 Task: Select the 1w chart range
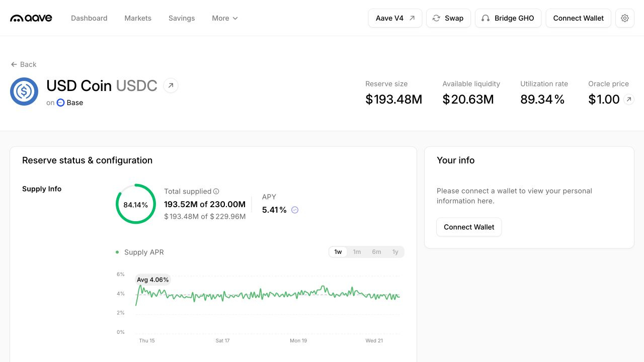pyautogui.click(x=338, y=252)
